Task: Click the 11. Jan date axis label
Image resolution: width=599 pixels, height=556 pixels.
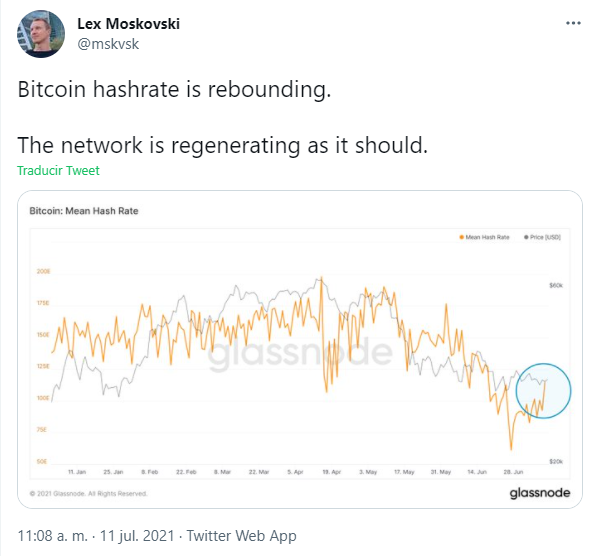Action: [77, 472]
